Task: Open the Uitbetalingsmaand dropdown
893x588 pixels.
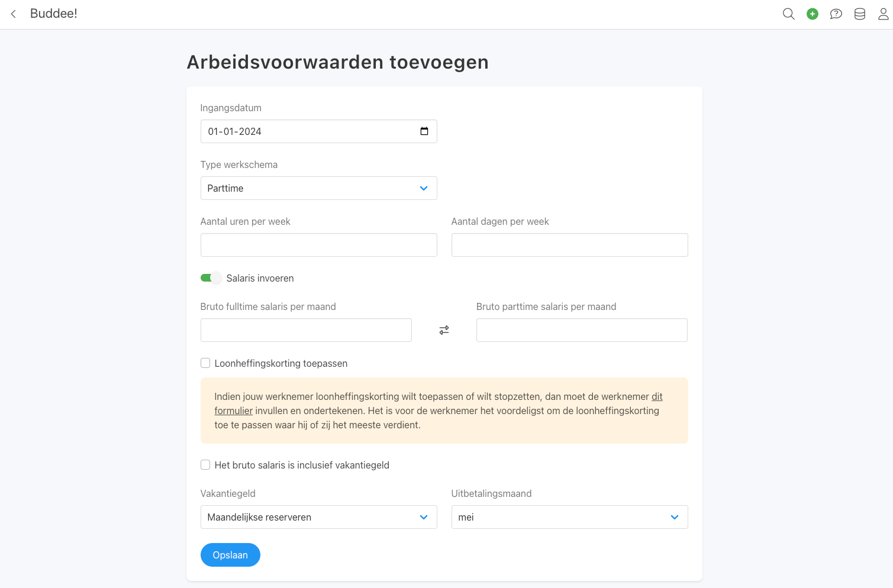Action: point(570,517)
